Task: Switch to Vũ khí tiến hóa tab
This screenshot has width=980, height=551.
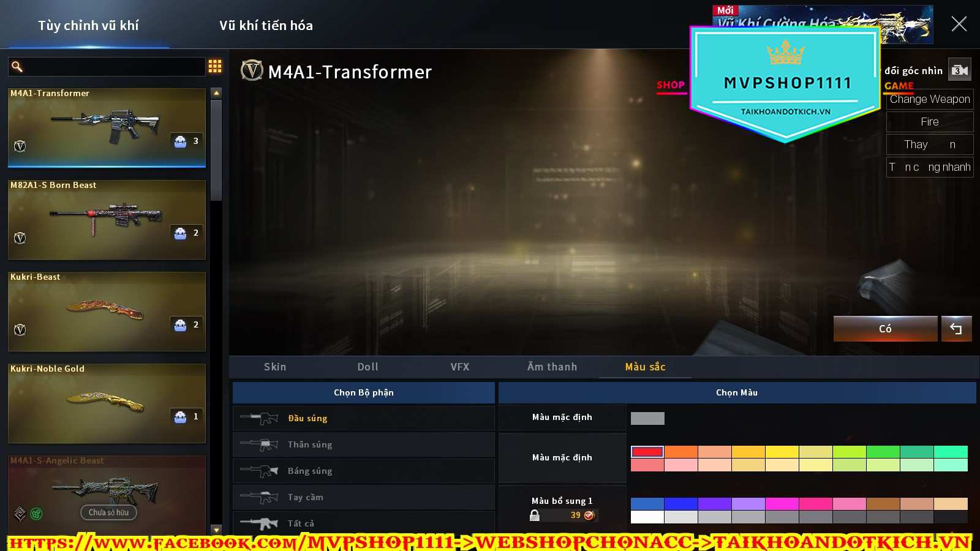Action: point(266,26)
